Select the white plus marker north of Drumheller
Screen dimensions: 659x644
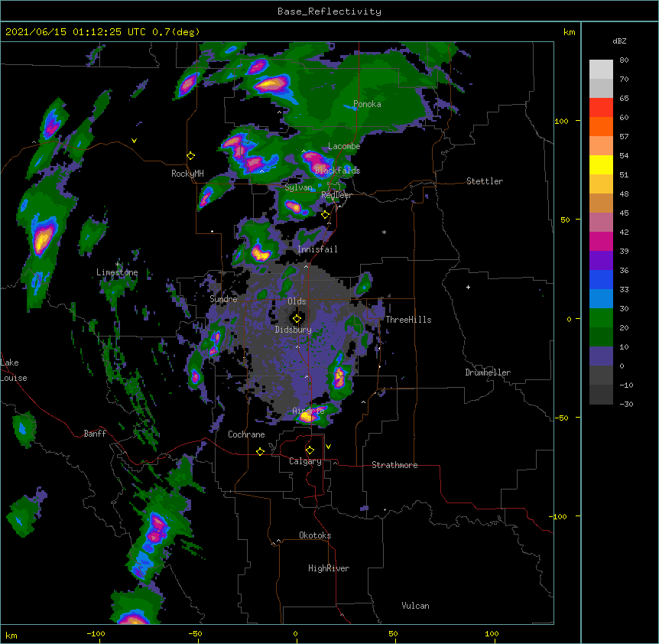[468, 287]
